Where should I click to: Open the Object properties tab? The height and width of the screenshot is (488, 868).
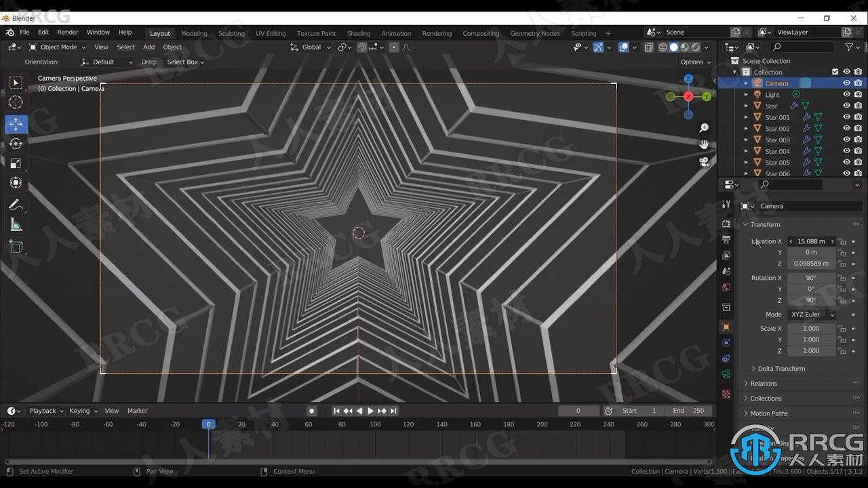[x=726, y=327]
